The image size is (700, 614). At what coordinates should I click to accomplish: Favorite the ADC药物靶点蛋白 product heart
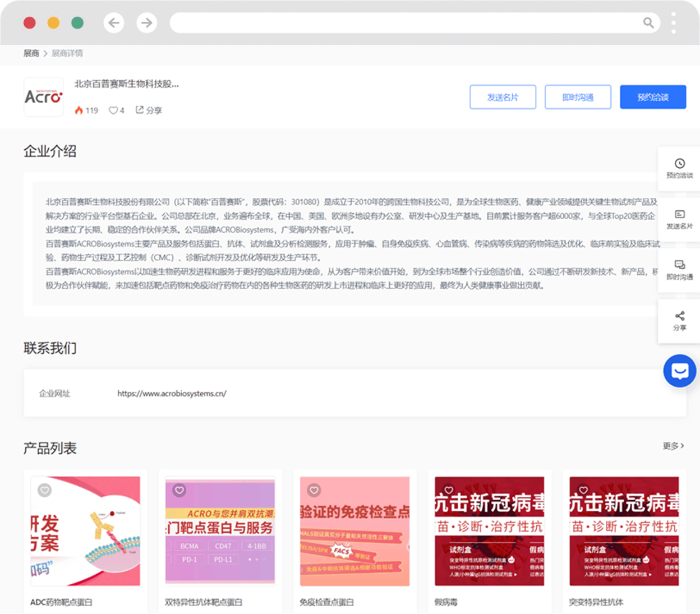(44, 490)
